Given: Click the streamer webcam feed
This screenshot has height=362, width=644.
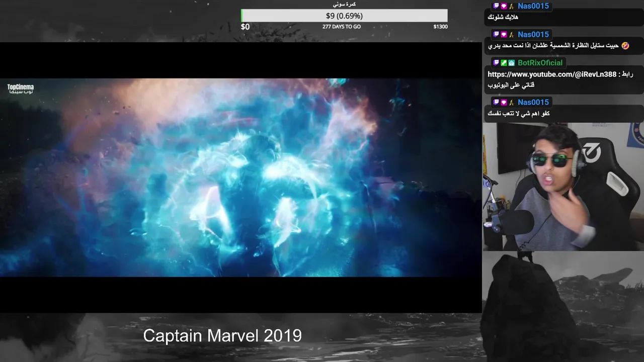Looking at the screenshot, I should [563, 187].
